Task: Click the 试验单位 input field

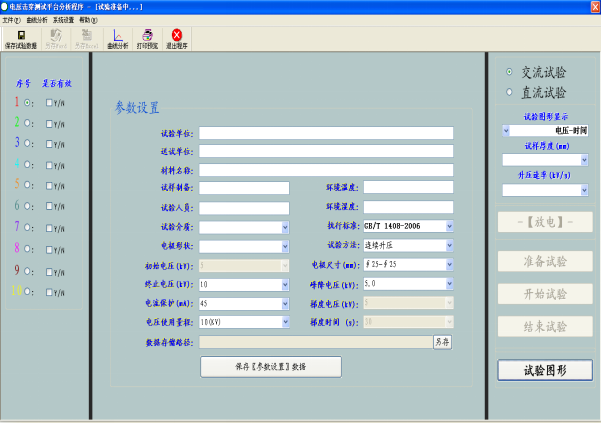Action: click(325, 133)
